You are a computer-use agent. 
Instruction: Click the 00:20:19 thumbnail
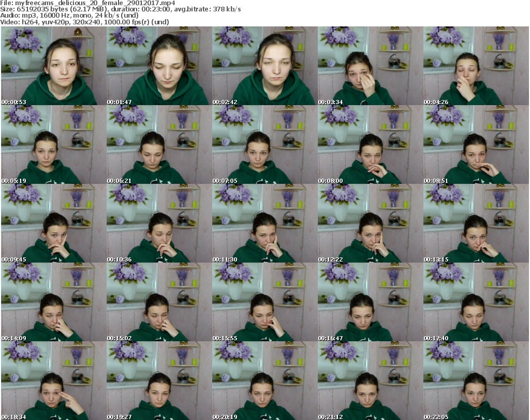[x=264, y=381]
